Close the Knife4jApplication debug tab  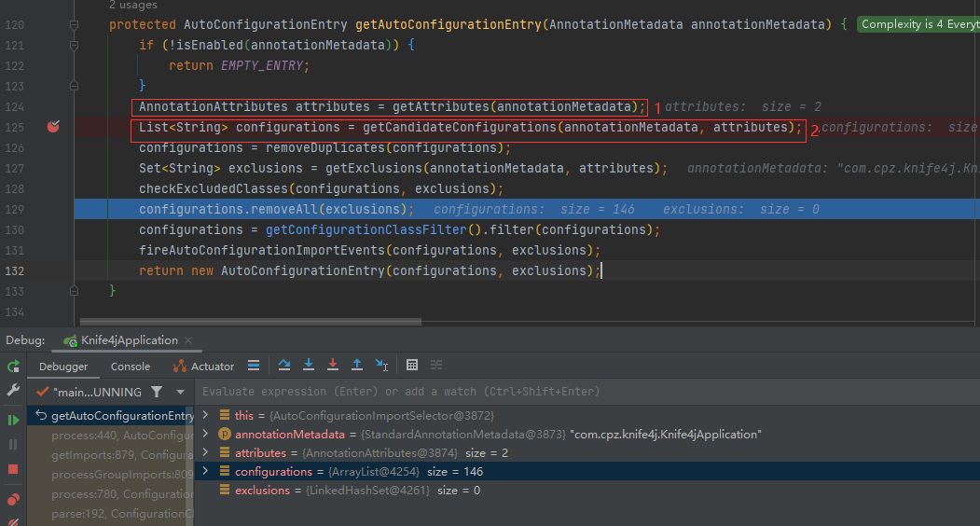coord(188,340)
